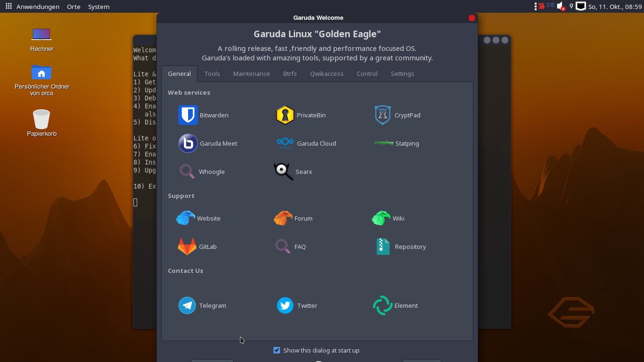644x362 pixels.
Task: Open the Qwikaccess tab
Action: [327, 74]
